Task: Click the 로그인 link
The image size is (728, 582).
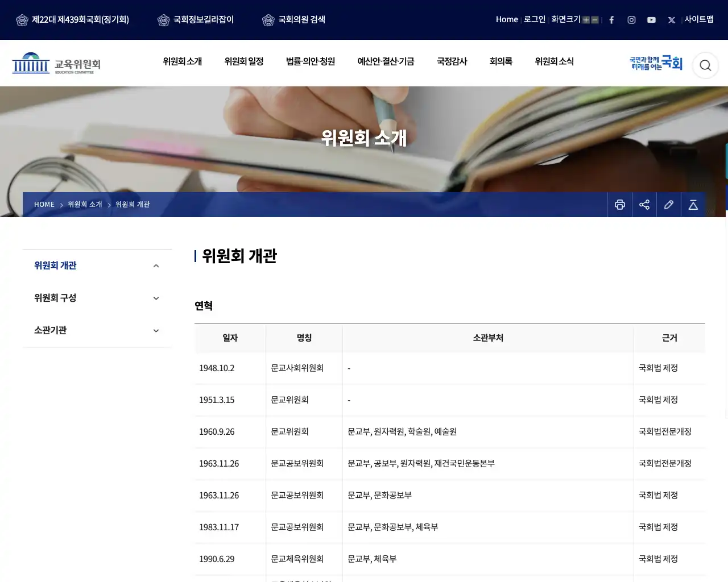Action: point(535,19)
